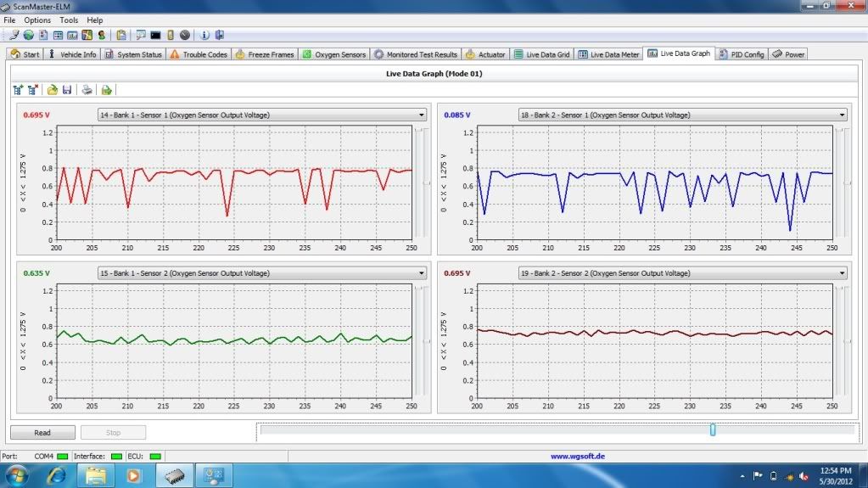Click the exit door toolbar icon

coord(220,35)
